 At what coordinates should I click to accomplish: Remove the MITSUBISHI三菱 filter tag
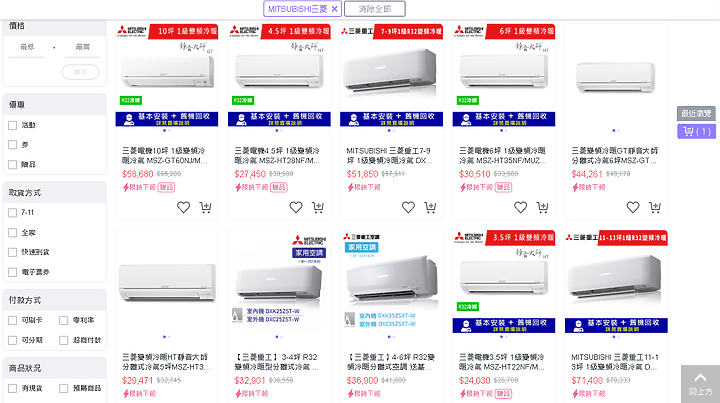point(334,9)
